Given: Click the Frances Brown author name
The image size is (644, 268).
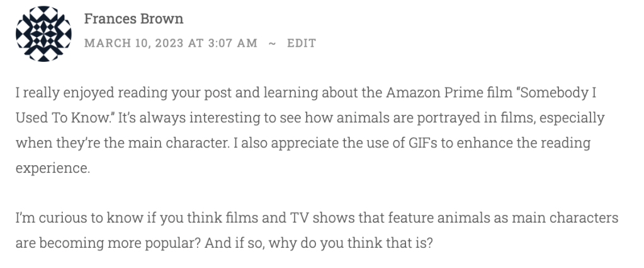Looking at the screenshot, I should click(133, 19).
